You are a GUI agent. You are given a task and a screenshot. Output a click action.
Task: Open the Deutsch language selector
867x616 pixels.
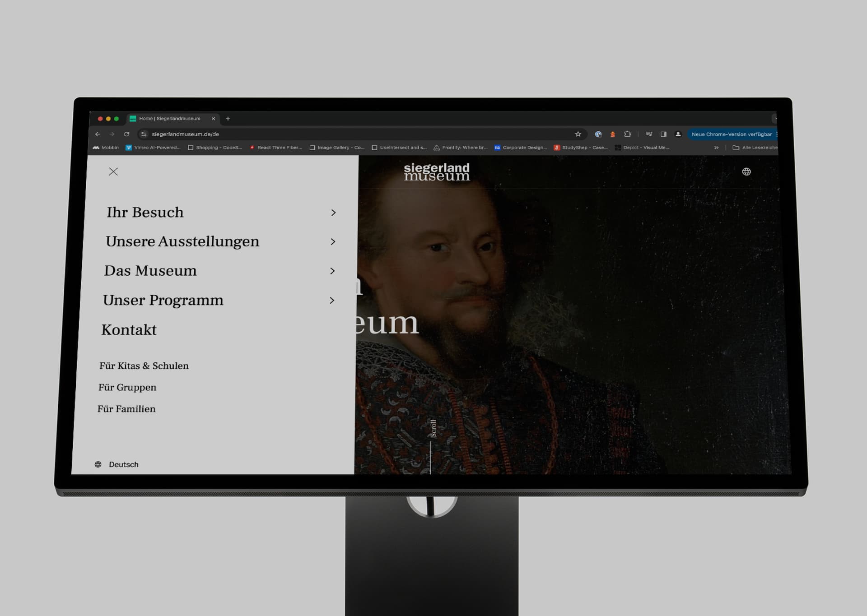(x=117, y=464)
